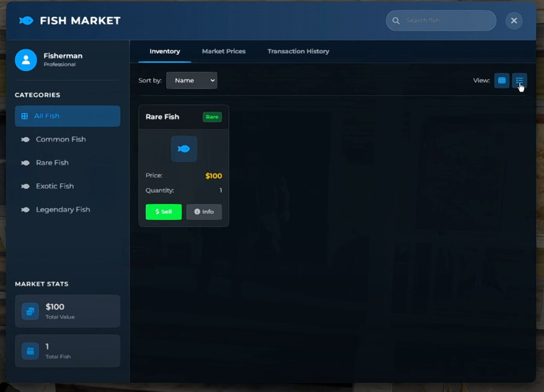
Task: Switch view to grid layout
Action: pyautogui.click(x=501, y=80)
